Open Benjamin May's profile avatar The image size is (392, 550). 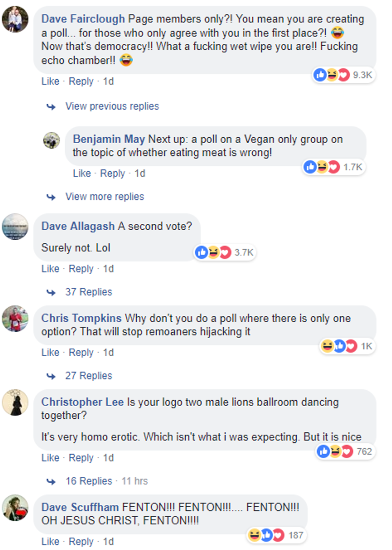(52, 140)
